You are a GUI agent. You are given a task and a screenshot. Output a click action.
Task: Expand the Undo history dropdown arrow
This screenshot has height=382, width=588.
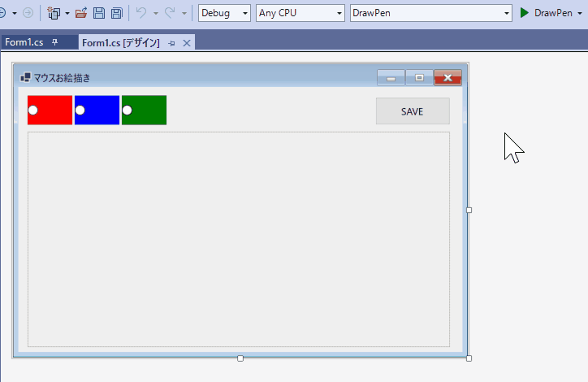point(156,14)
